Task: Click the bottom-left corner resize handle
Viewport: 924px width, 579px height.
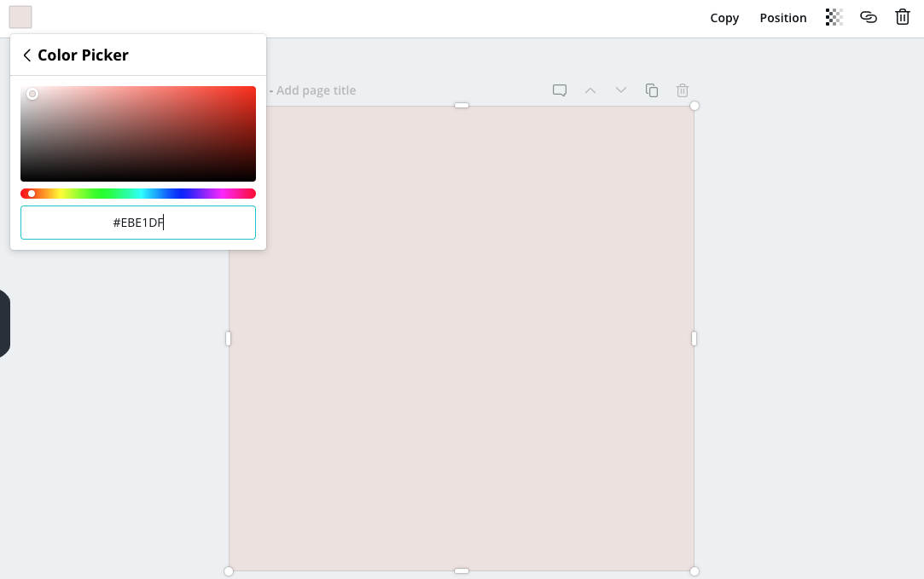Action: pos(229,571)
